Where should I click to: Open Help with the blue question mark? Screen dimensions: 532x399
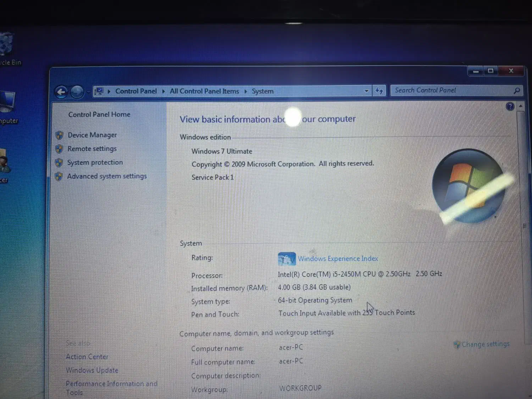(x=510, y=106)
